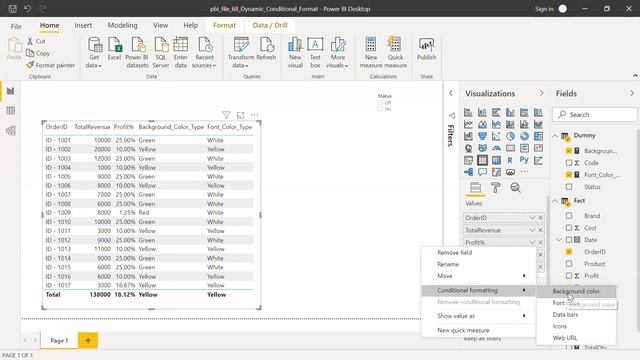Image resolution: width=640 pixels, height=360 pixels.
Task: Open the Modeling ribbon tab
Action: (x=122, y=25)
